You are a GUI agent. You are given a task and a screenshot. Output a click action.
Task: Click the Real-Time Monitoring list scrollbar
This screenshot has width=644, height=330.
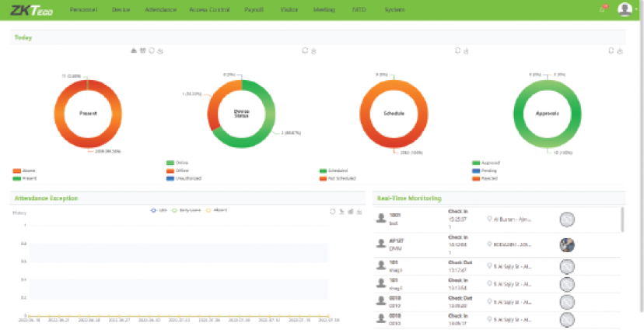click(x=622, y=220)
